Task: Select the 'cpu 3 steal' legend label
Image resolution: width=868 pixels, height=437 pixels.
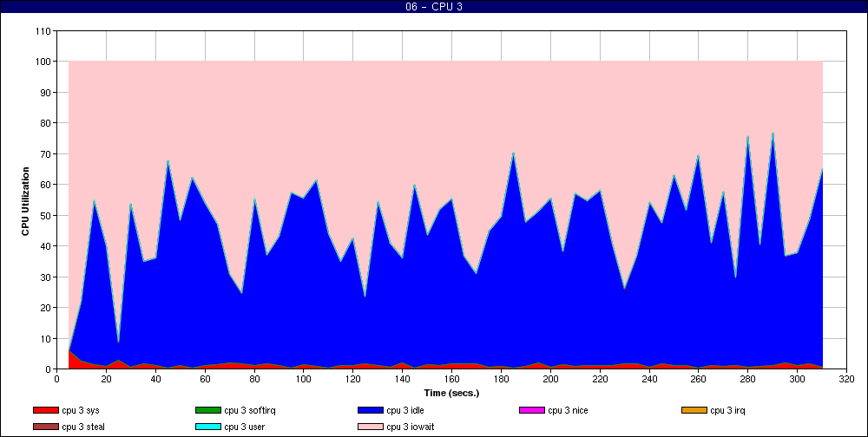Action: point(83,427)
